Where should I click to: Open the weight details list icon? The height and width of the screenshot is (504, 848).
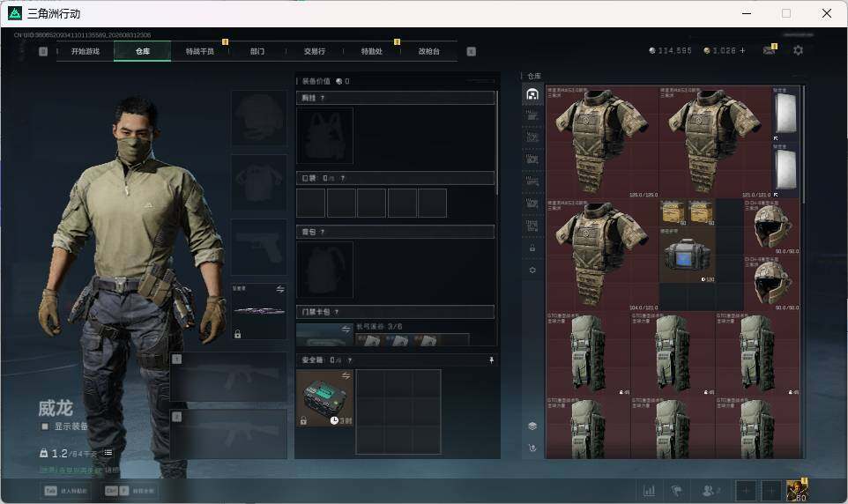pos(108,453)
